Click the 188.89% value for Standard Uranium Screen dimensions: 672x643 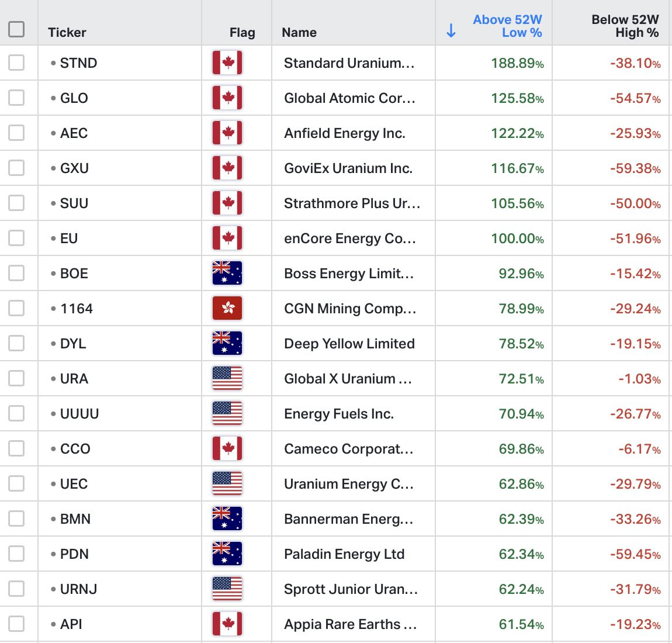(x=517, y=63)
